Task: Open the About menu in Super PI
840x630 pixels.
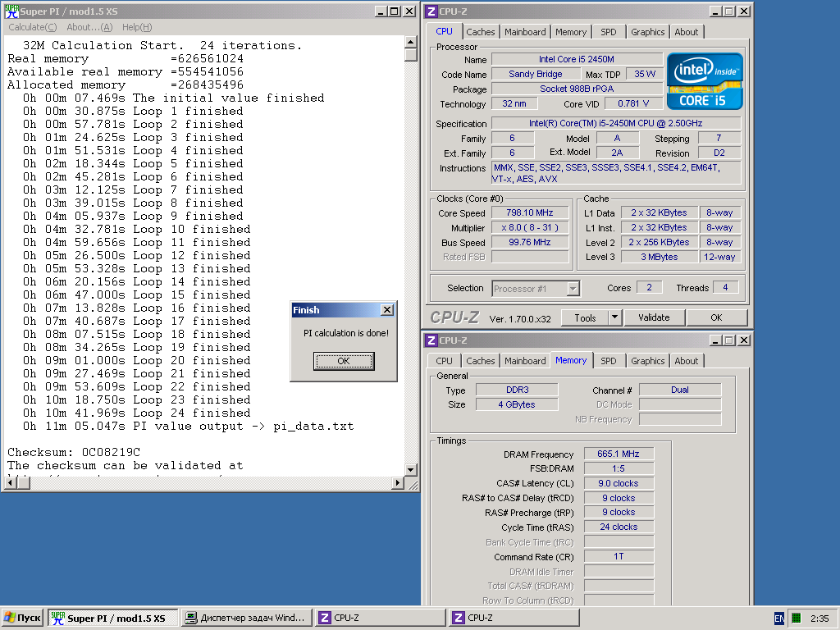Action: 89,27
